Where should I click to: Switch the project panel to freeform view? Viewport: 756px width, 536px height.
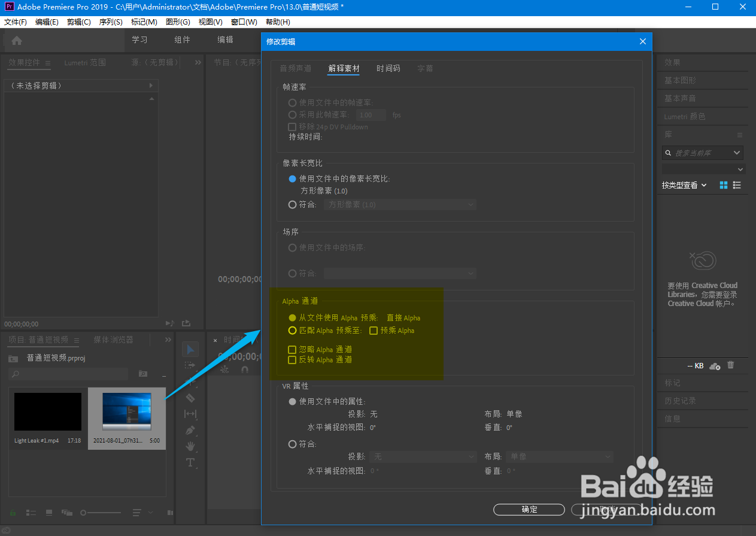pyautogui.click(x=66, y=513)
